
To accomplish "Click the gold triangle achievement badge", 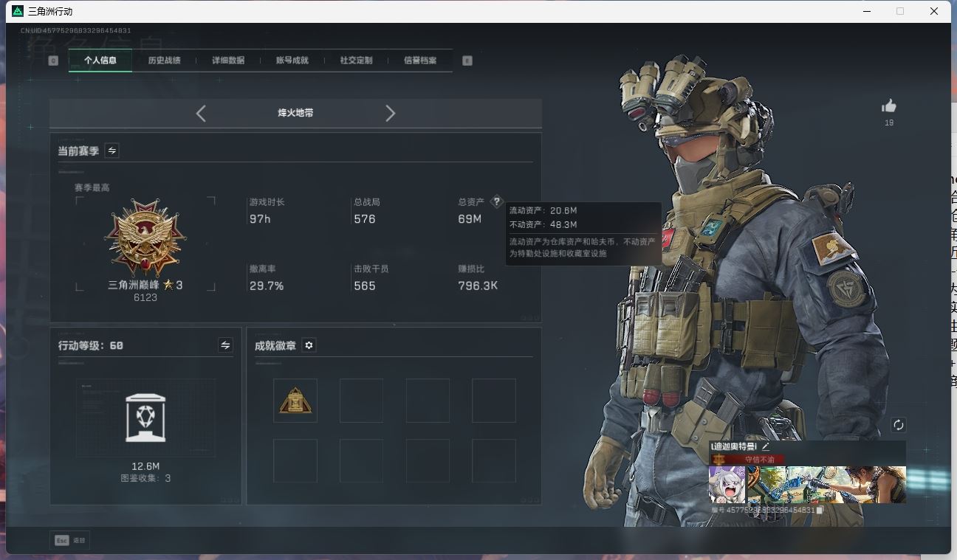I will point(295,401).
